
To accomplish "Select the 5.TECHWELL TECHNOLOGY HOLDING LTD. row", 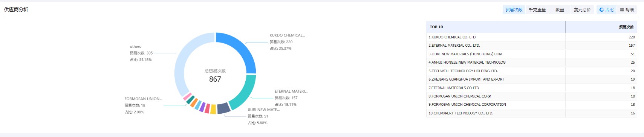I will click(531, 71).
